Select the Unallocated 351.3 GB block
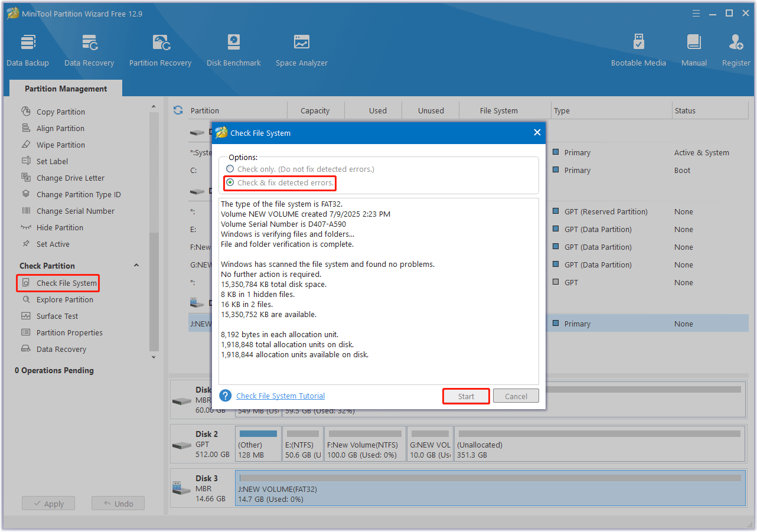The image size is (757, 532). [x=599, y=445]
